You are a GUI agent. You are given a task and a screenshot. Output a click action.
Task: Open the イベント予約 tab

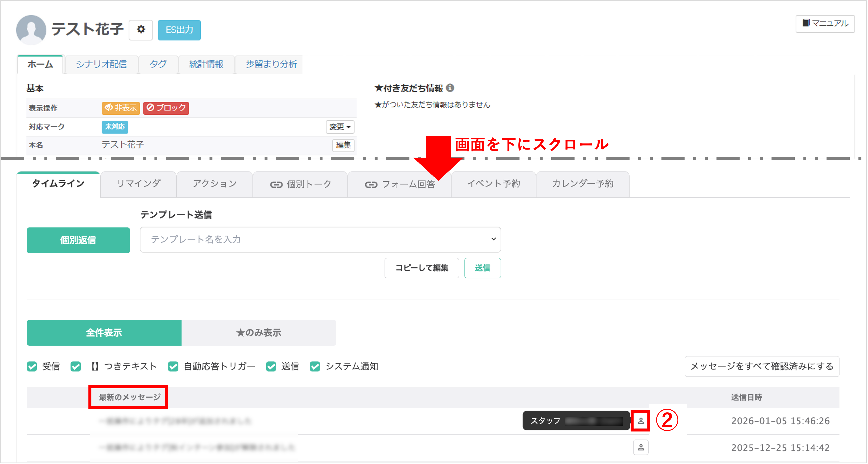click(x=494, y=184)
